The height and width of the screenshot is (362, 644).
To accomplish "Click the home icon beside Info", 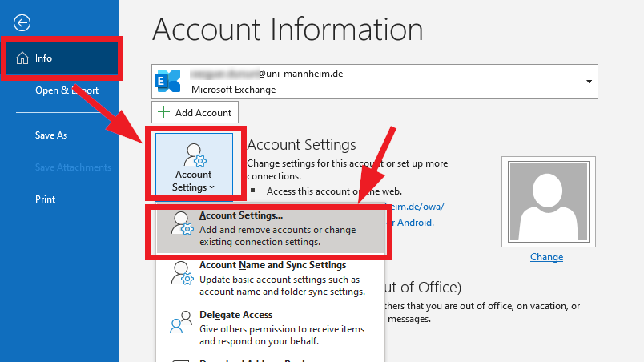I will point(22,58).
